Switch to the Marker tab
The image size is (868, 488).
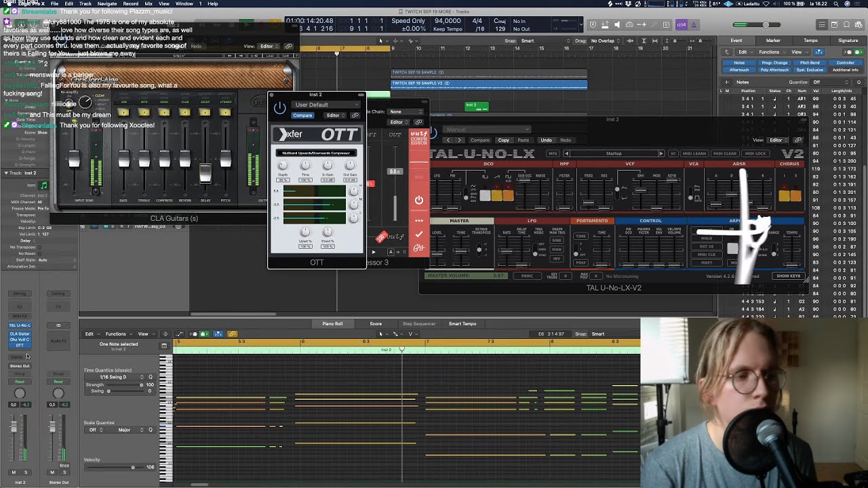(x=773, y=41)
